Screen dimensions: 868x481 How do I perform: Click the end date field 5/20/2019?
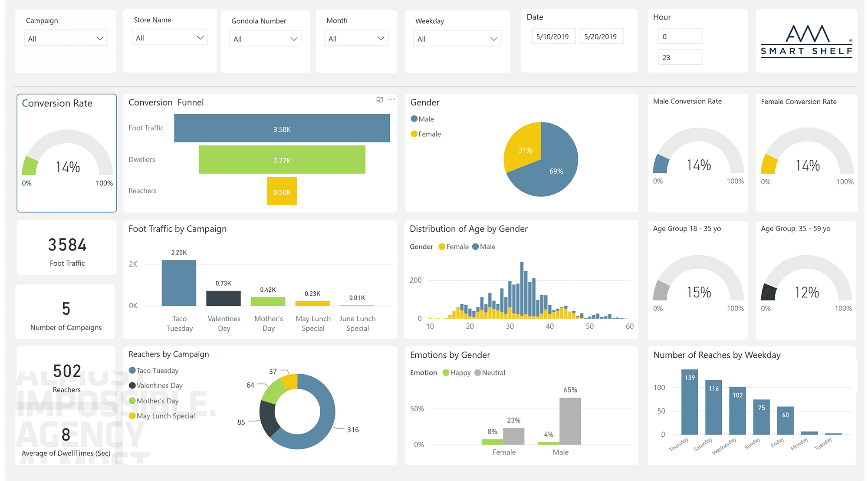[602, 36]
